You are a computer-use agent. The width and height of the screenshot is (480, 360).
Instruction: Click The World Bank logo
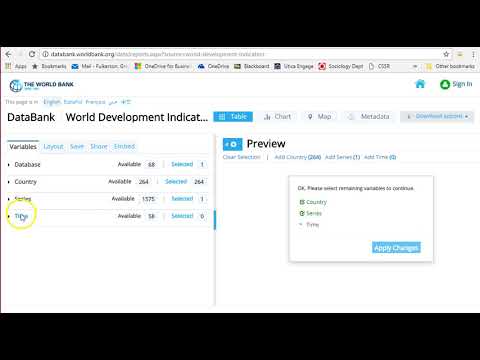pos(41,85)
